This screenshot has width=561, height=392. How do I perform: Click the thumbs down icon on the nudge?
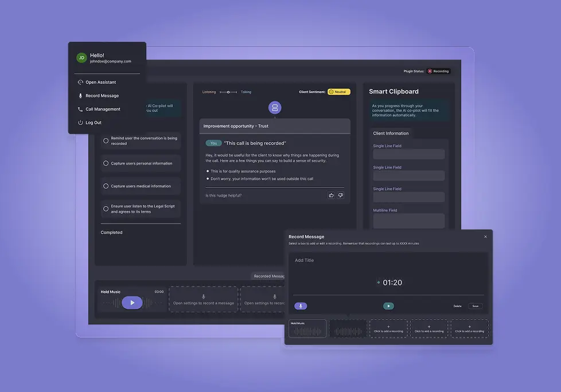[x=340, y=195]
